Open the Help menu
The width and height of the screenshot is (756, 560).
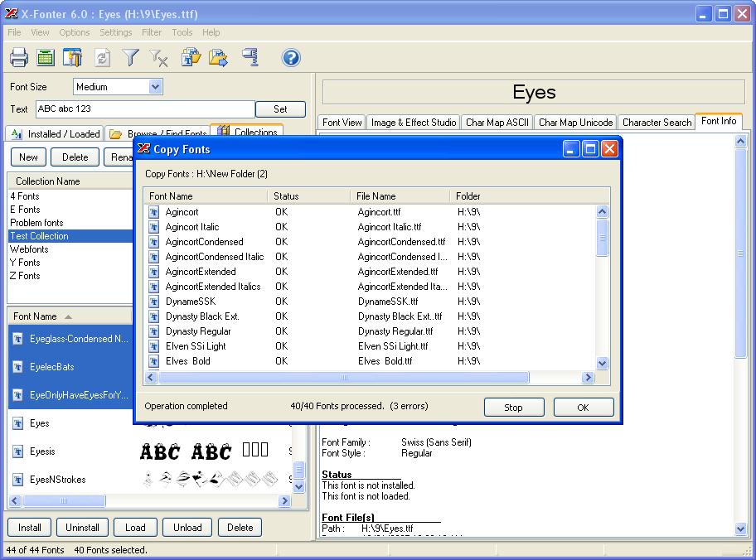click(x=211, y=32)
